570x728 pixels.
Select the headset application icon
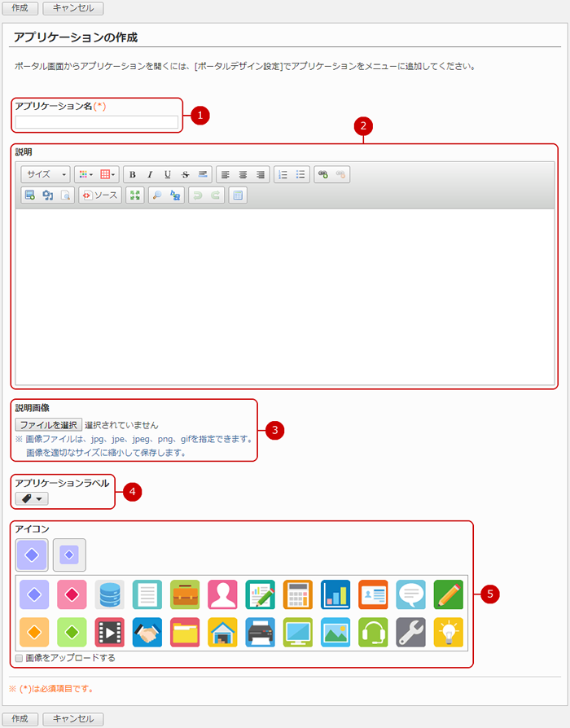coord(373,632)
